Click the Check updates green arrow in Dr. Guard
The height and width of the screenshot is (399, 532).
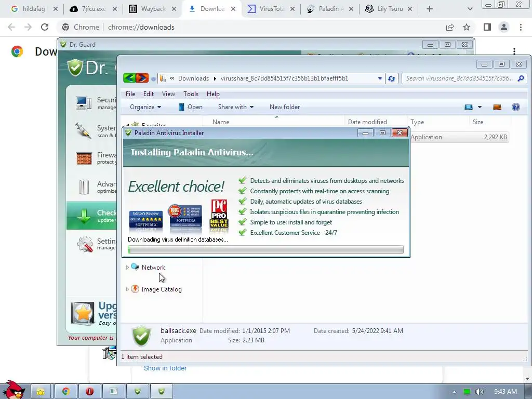click(84, 216)
